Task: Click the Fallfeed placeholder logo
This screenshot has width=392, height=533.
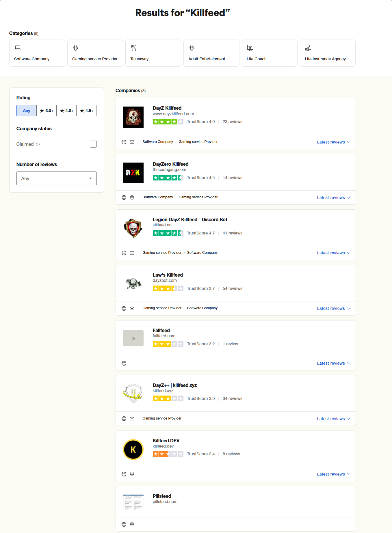Action: pyautogui.click(x=133, y=338)
